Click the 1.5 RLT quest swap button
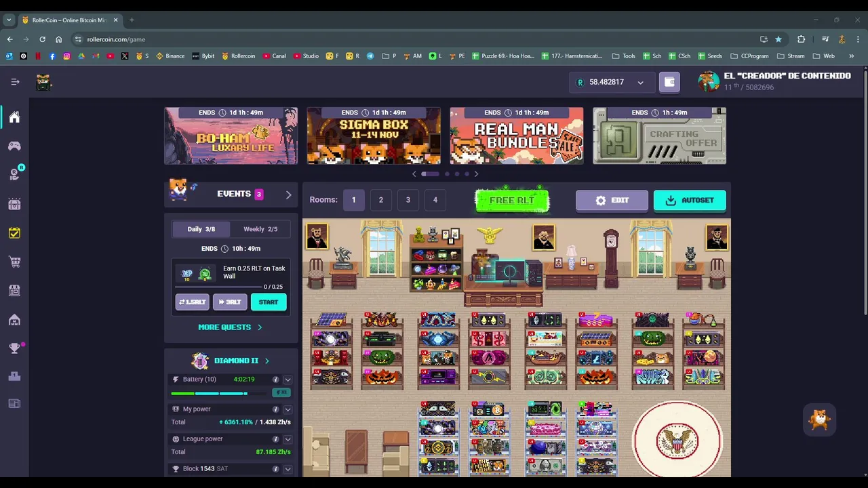 coord(192,302)
